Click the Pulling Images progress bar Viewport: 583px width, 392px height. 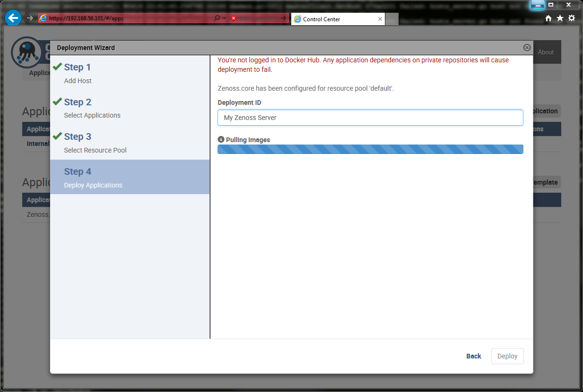(x=370, y=149)
